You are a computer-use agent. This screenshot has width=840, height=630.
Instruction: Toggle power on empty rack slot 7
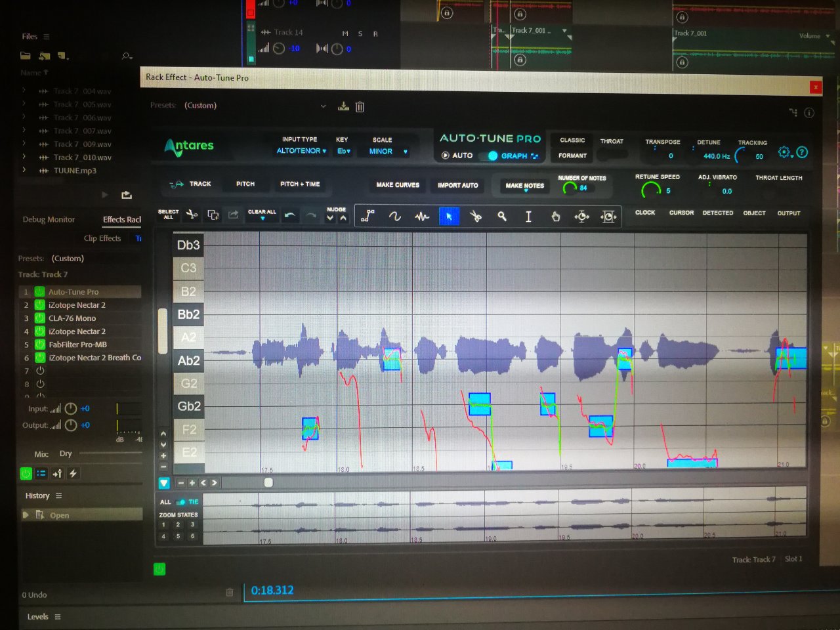(40, 371)
